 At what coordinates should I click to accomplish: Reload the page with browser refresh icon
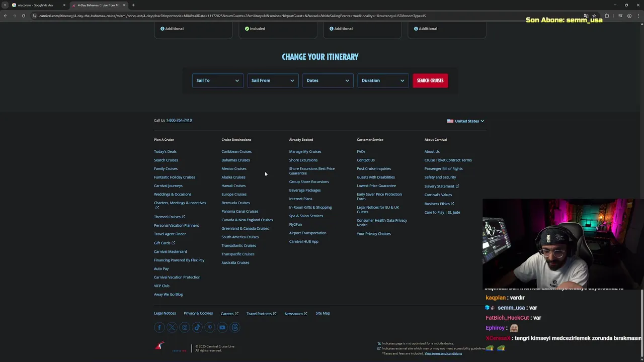click(x=23, y=16)
